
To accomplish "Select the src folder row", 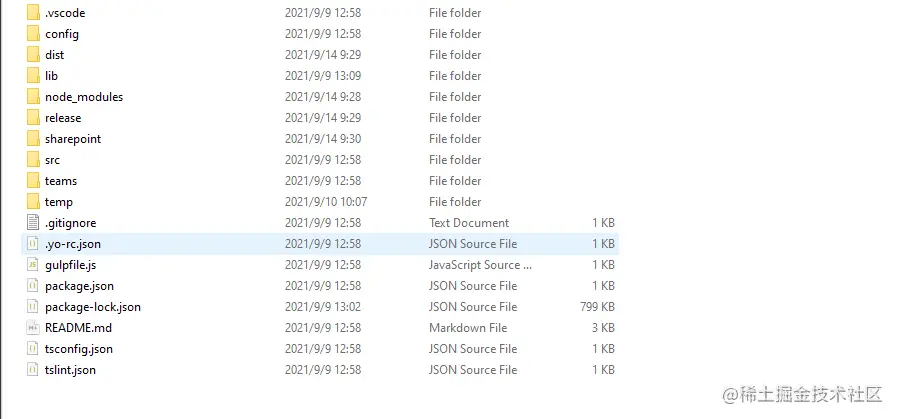I will point(52,160).
